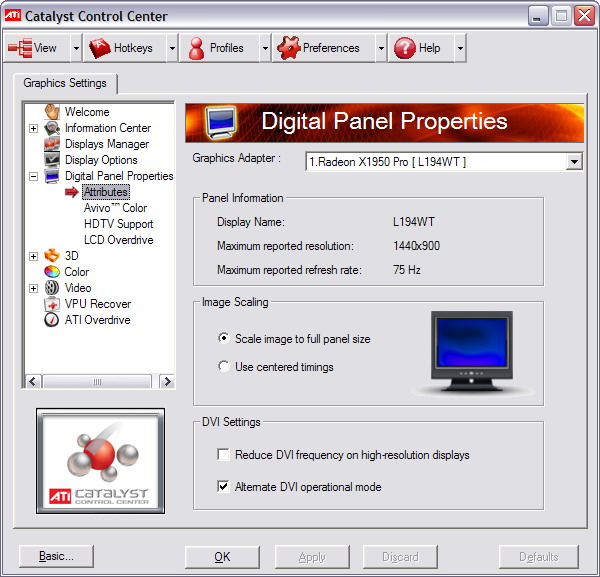Select ATI Overdrive tree item

coord(97,320)
